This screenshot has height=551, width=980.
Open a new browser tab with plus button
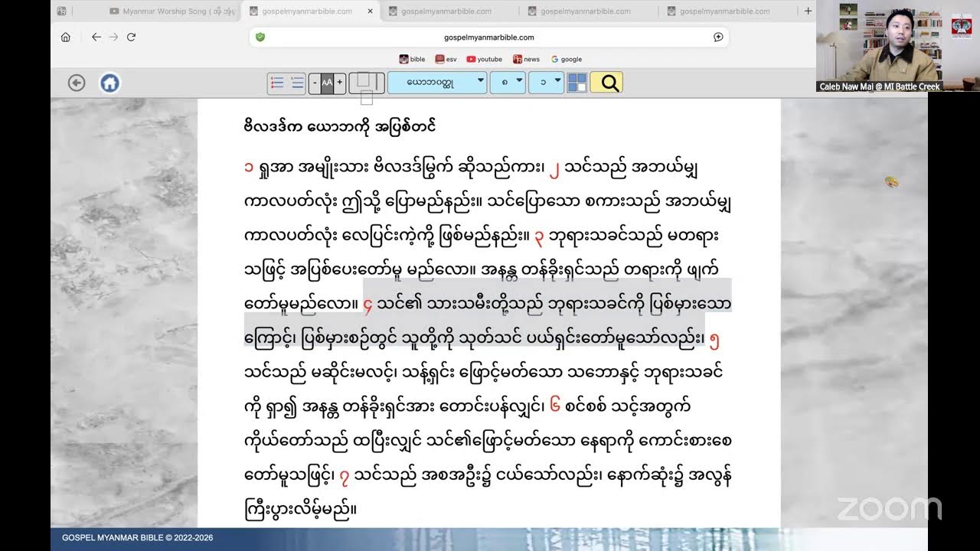[x=808, y=11]
